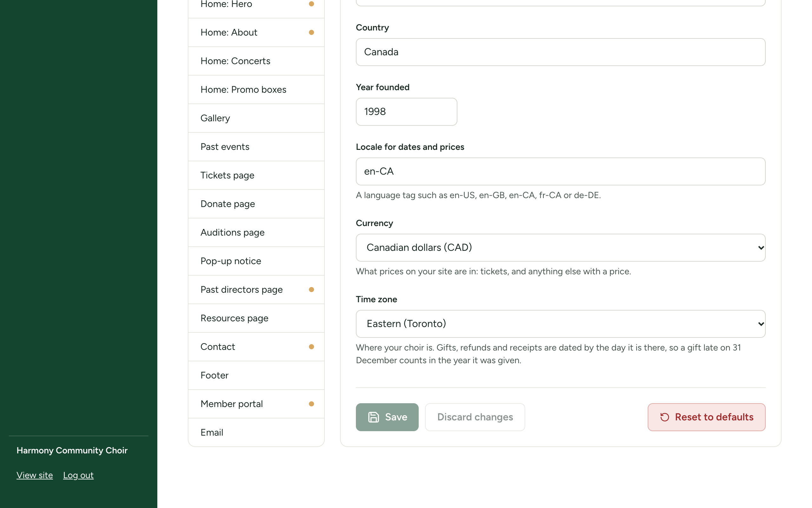Open the Contact section
The image size is (812, 508).
tap(256, 347)
